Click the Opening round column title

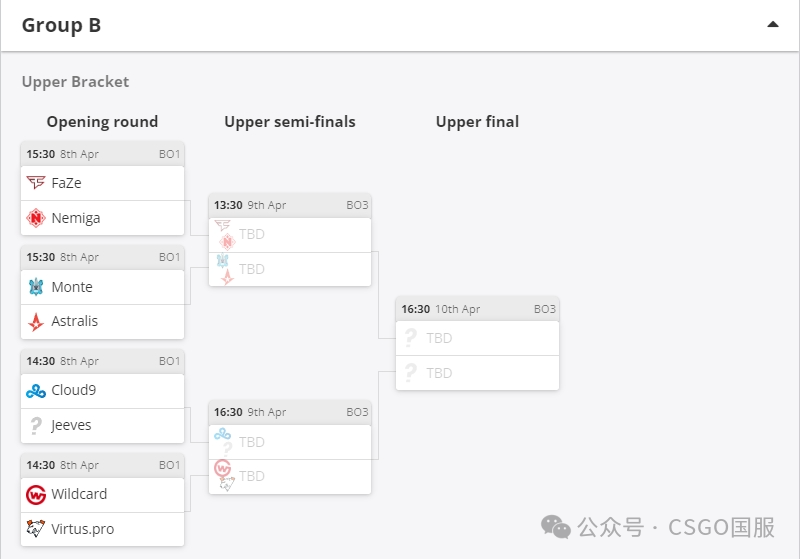[x=102, y=122]
